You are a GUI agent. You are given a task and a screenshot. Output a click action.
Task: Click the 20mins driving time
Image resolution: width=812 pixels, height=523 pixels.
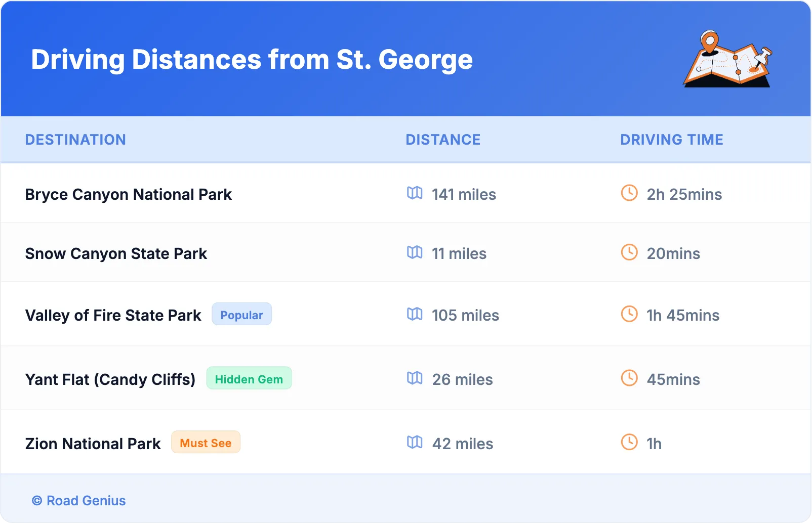click(x=673, y=254)
